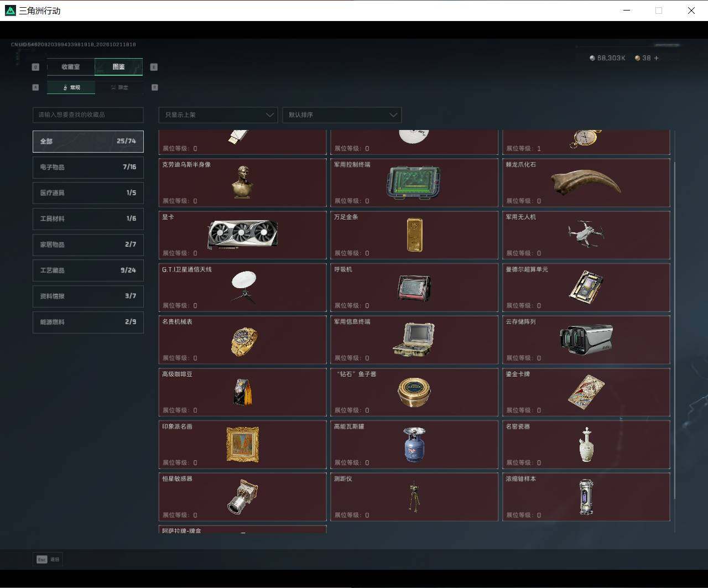The height and width of the screenshot is (588, 708).
Task: Click the plus icon to add currency
Action: [657, 58]
